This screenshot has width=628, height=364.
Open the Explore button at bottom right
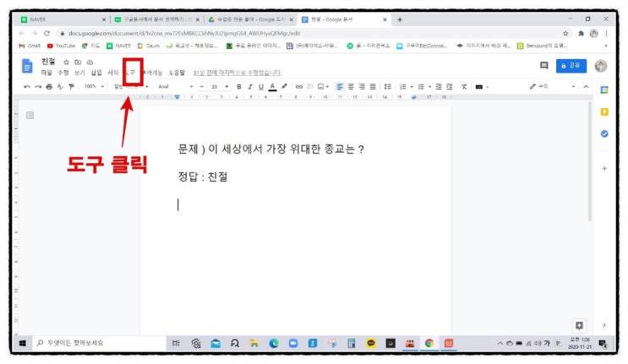click(579, 325)
